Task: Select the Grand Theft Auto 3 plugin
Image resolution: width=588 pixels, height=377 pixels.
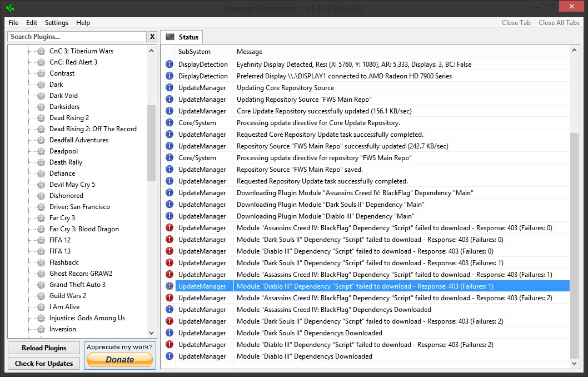Action: (x=78, y=285)
